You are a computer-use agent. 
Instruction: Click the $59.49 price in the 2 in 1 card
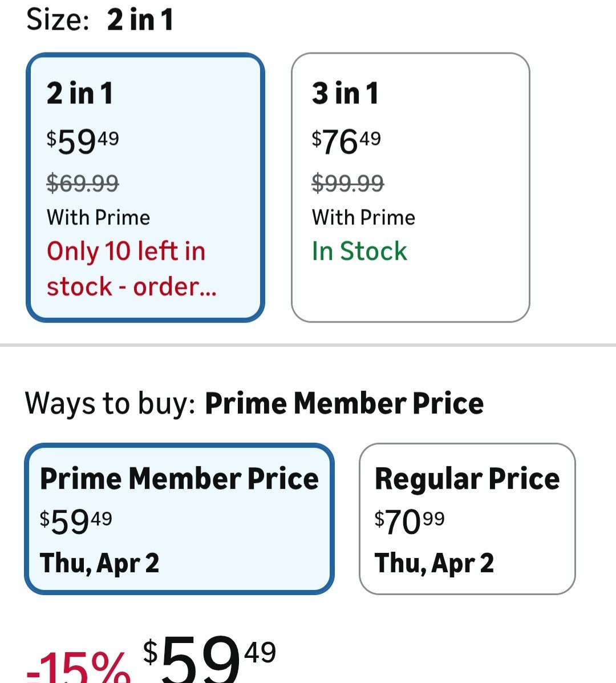(x=83, y=141)
